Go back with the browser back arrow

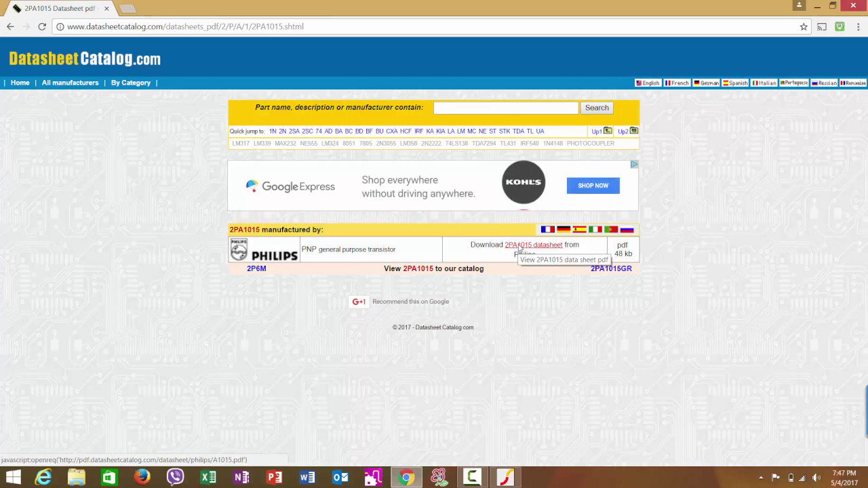(10, 26)
